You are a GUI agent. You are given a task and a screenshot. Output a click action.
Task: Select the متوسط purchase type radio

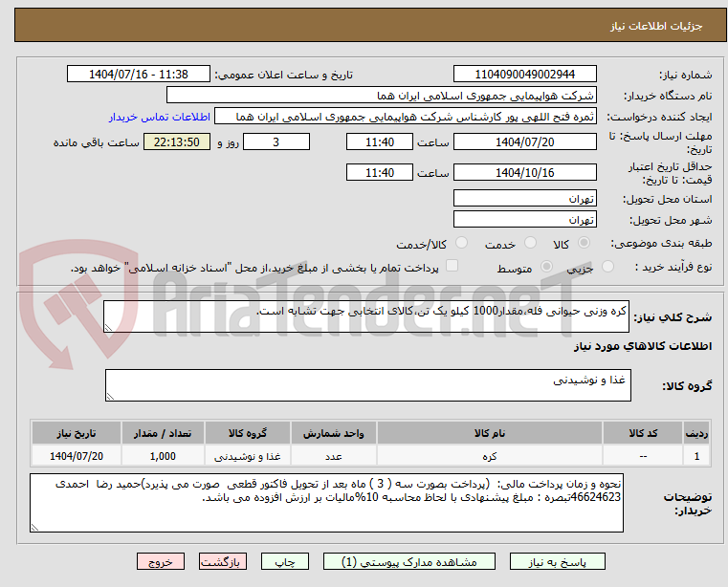(x=546, y=267)
